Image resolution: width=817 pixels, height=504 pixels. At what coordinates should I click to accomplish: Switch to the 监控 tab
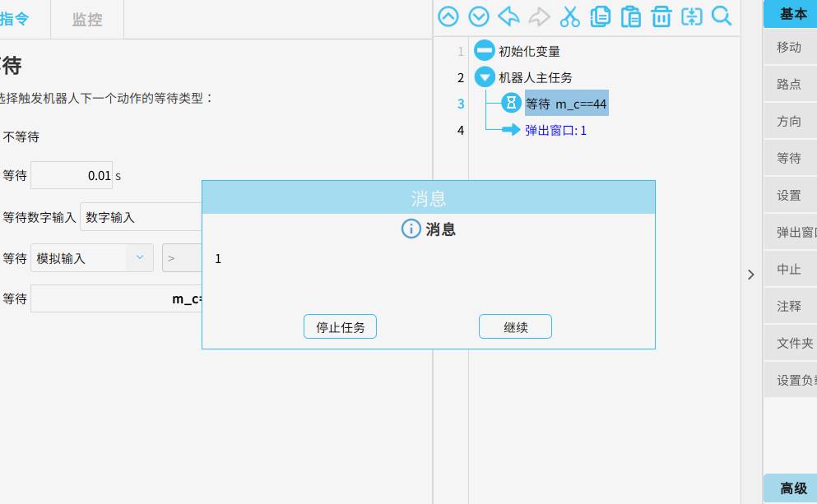pos(87,20)
